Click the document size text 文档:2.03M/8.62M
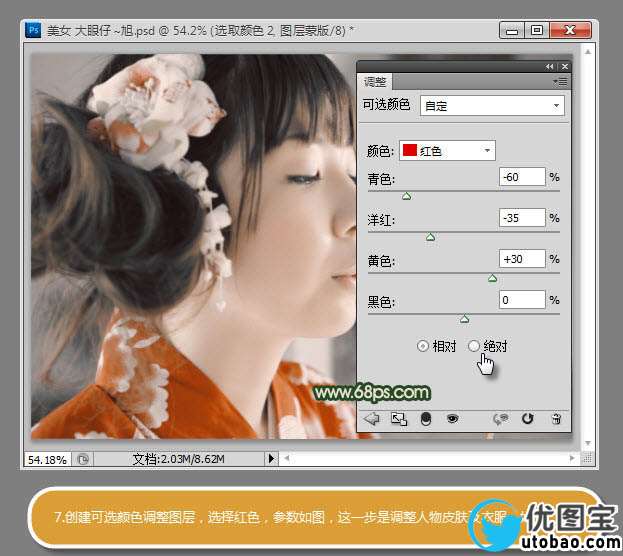 178,459
